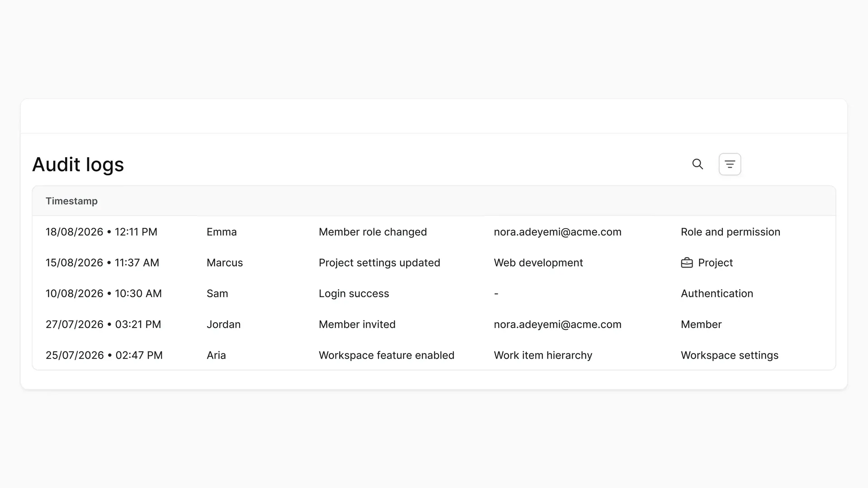This screenshot has width=868, height=488.
Task: Click actor name Aria
Action: (216, 355)
